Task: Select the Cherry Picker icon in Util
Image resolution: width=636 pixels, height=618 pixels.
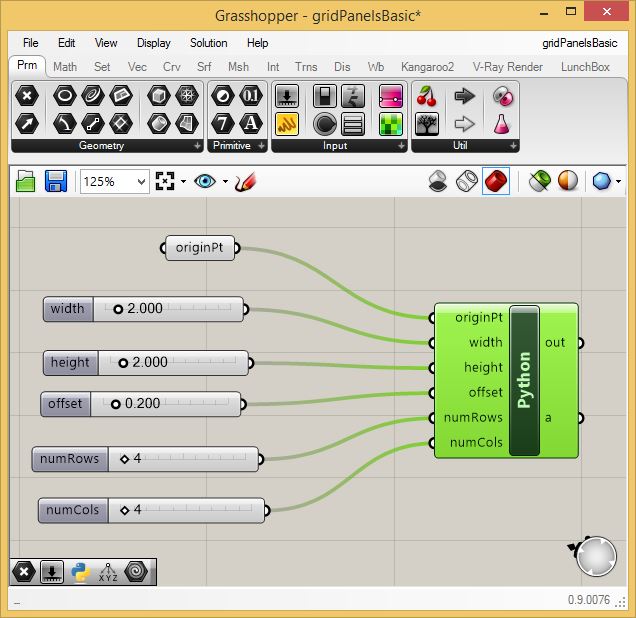Action: coord(427,96)
